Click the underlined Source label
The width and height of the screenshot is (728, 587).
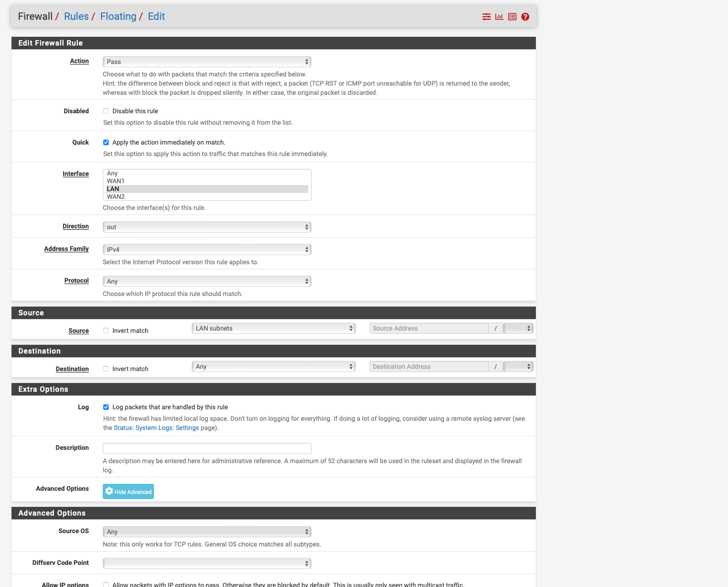pyautogui.click(x=79, y=331)
